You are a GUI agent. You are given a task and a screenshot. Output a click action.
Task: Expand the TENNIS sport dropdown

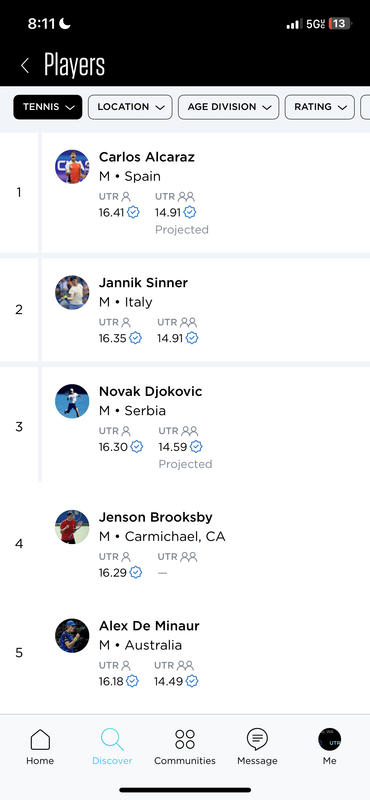(x=48, y=107)
